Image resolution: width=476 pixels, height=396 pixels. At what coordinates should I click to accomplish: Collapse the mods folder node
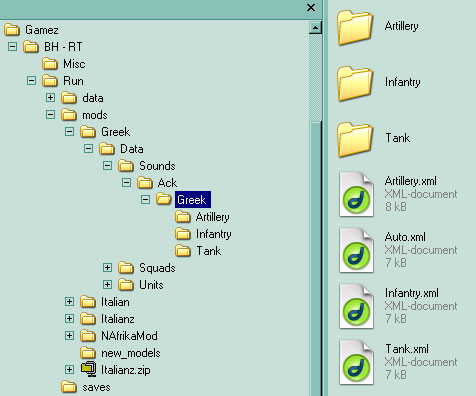pyautogui.click(x=50, y=115)
